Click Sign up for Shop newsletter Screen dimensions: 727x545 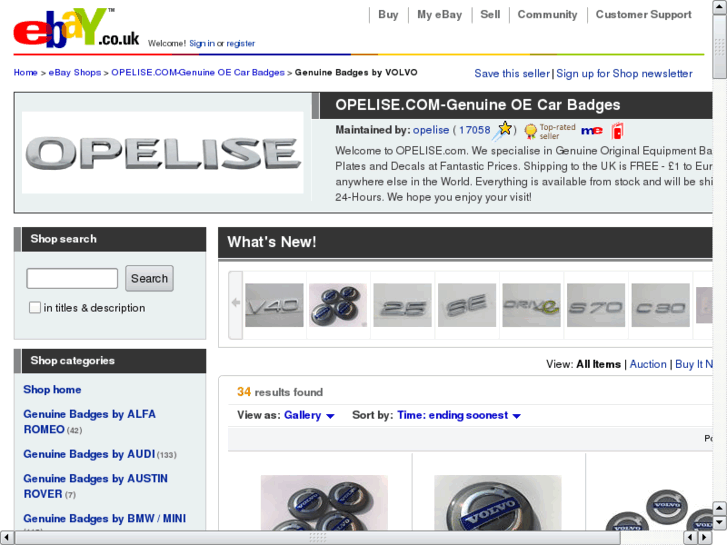pyautogui.click(x=625, y=73)
